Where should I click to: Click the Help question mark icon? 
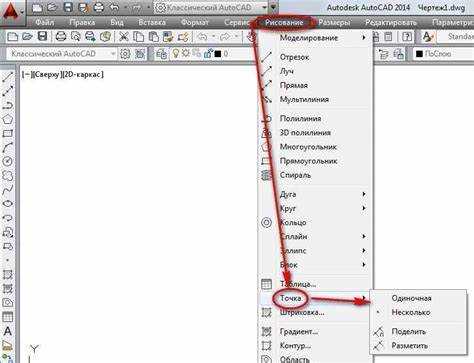click(407, 37)
